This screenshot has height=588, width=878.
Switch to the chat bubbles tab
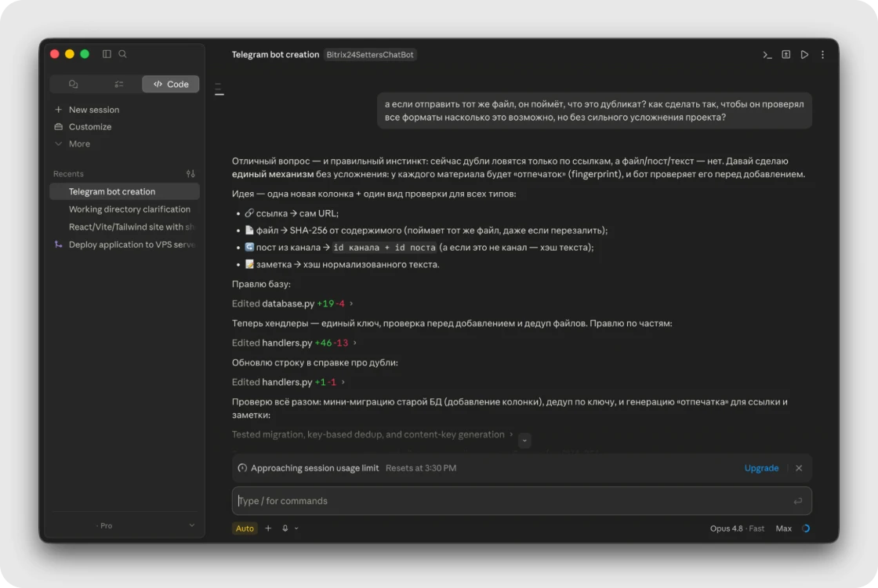[74, 84]
